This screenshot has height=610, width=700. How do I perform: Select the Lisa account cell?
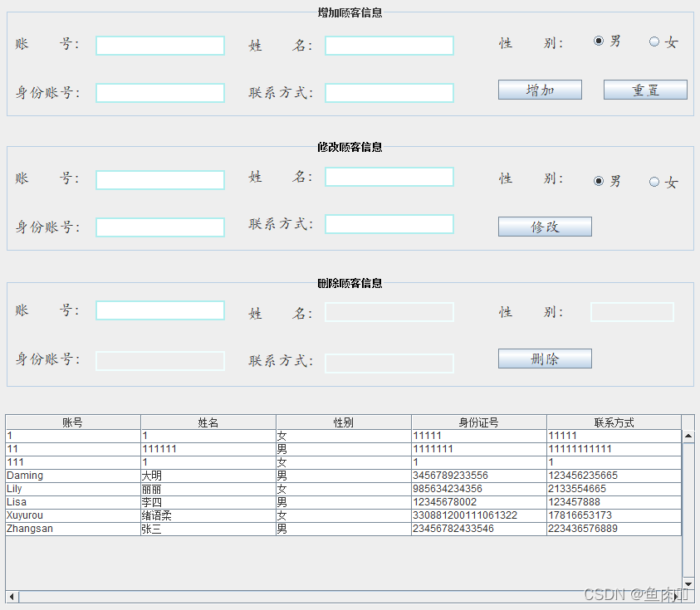click(x=73, y=502)
